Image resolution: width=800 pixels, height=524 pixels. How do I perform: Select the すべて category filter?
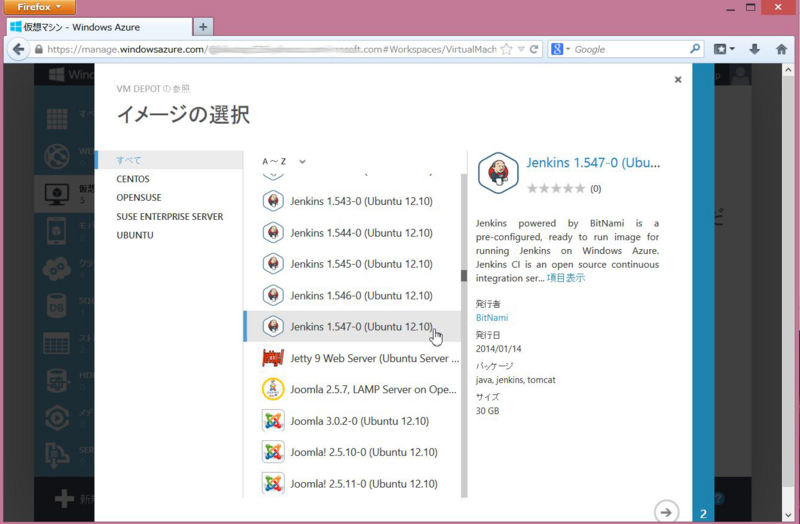[169, 160]
